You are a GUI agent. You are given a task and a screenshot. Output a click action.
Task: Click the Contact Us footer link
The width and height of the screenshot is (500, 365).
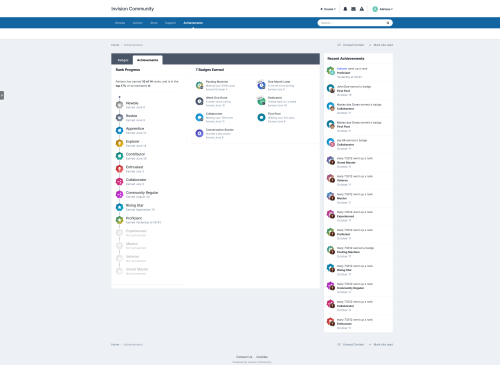(244, 357)
